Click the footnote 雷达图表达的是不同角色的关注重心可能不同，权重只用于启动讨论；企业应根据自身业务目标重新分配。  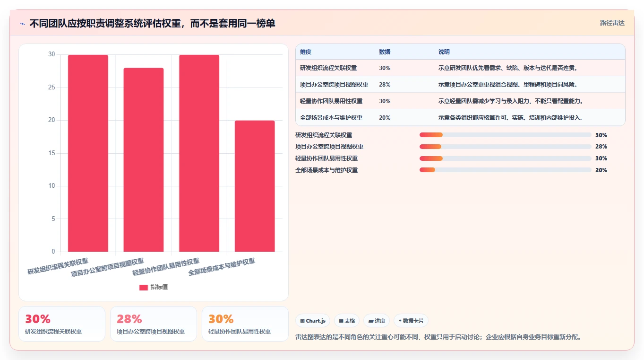point(438,337)
